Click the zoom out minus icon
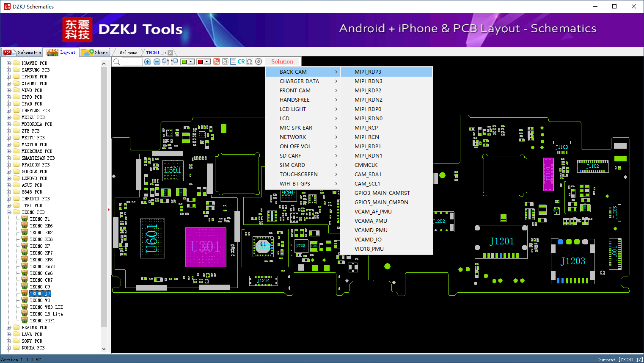Screen dimensions: 644x363 tap(157, 62)
